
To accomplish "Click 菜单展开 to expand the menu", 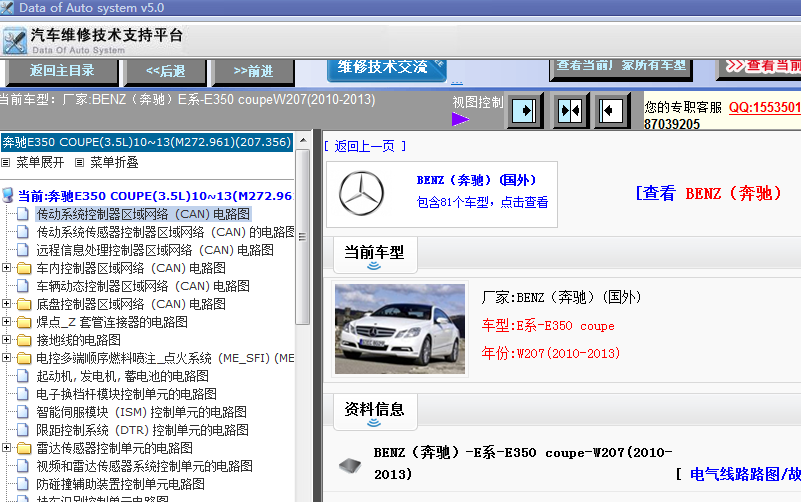I will pyautogui.click(x=40, y=163).
